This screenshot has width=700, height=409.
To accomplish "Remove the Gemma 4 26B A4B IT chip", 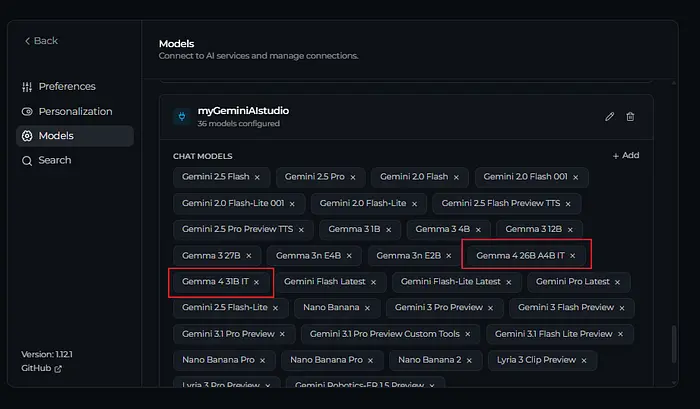I will (x=573, y=256).
